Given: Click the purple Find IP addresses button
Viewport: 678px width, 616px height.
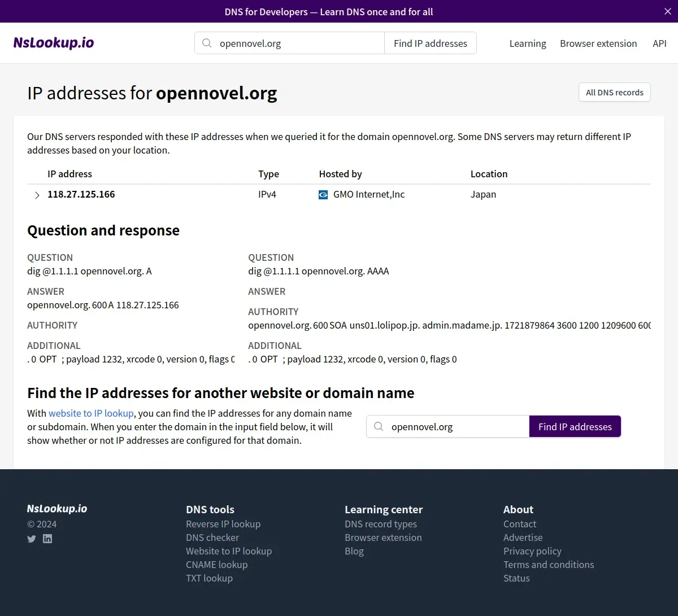Looking at the screenshot, I should click(x=575, y=427).
